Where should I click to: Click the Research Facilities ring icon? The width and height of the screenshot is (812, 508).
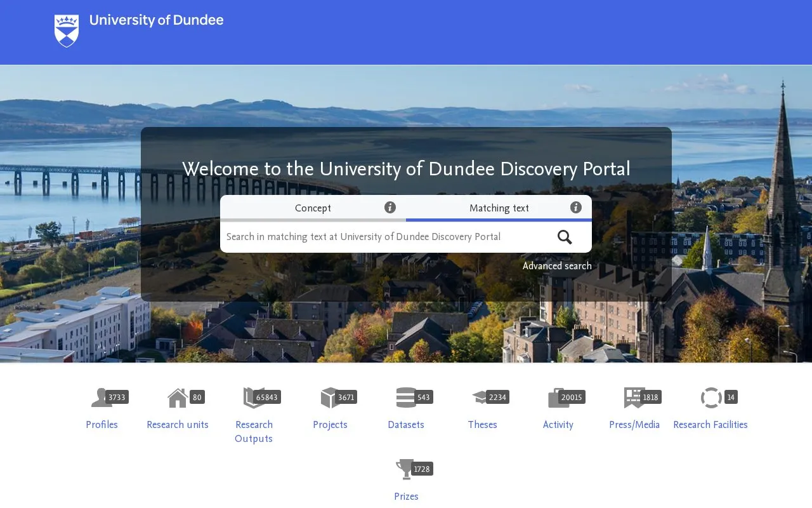click(711, 398)
